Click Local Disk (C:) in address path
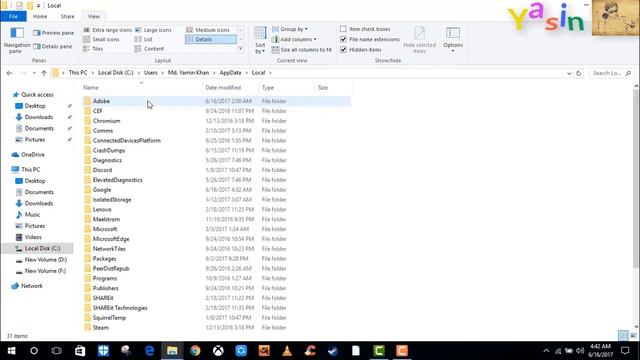Screen dimensions: 640x360 [x=116, y=73]
